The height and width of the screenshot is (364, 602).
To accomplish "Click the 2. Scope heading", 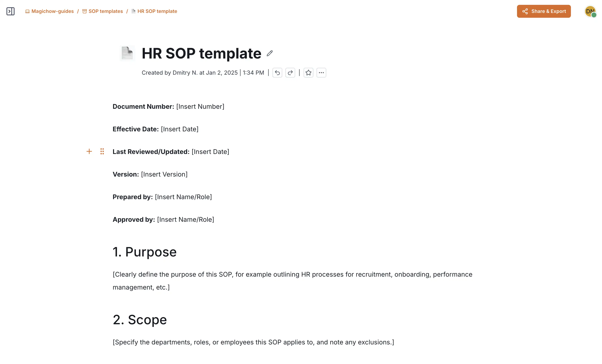I will tap(139, 320).
